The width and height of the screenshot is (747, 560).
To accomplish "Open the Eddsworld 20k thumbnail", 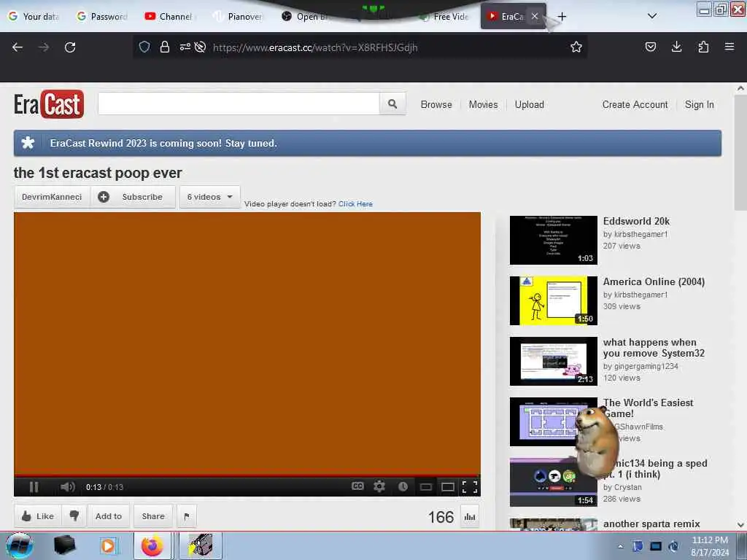I will (553, 240).
